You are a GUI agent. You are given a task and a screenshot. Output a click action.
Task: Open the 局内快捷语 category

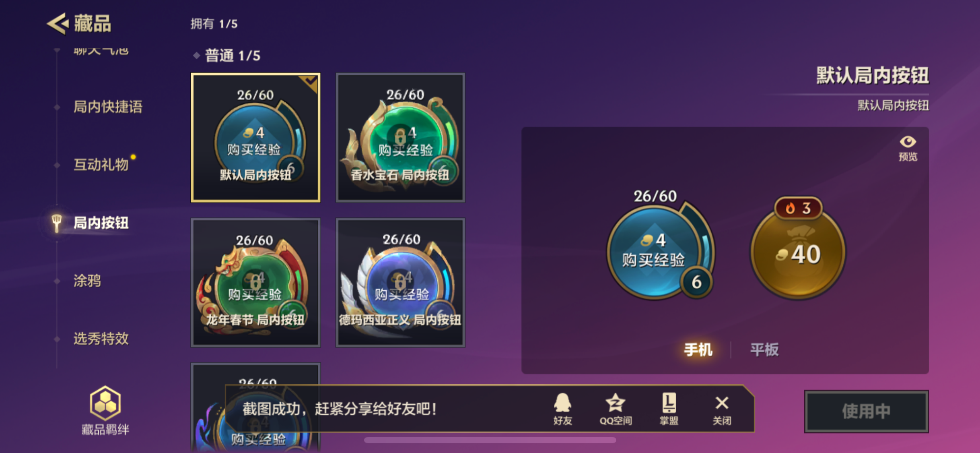108,107
